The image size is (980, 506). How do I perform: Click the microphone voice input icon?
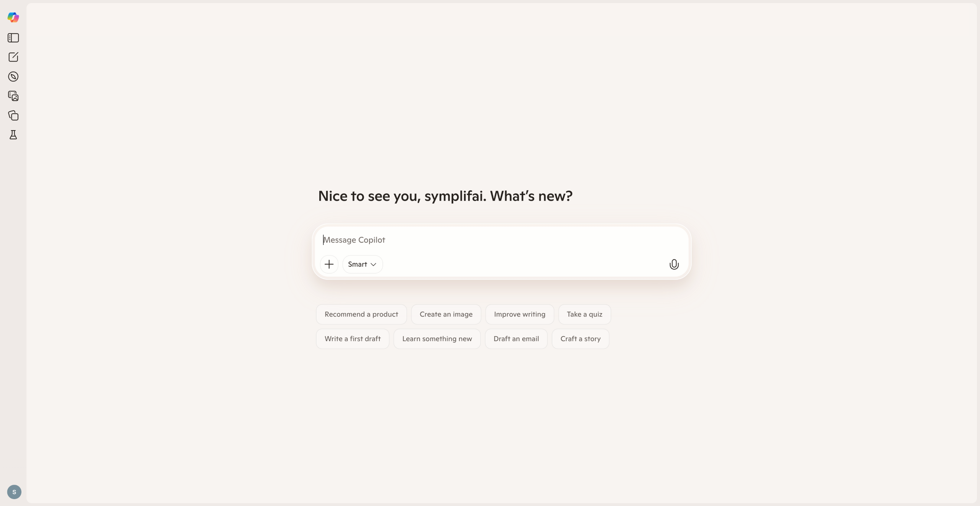(674, 264)
